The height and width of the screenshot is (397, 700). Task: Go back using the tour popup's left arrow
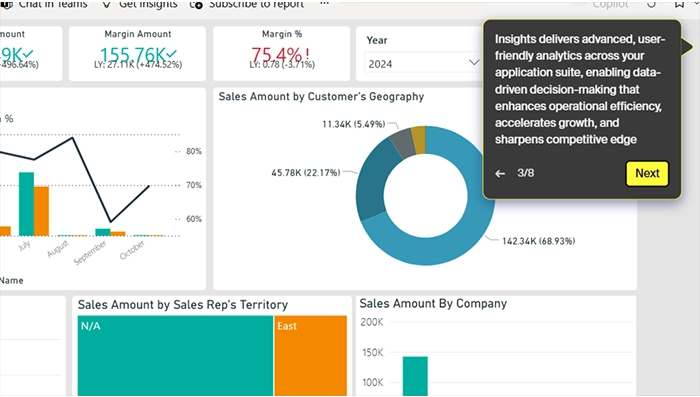[x=500, y=174]
